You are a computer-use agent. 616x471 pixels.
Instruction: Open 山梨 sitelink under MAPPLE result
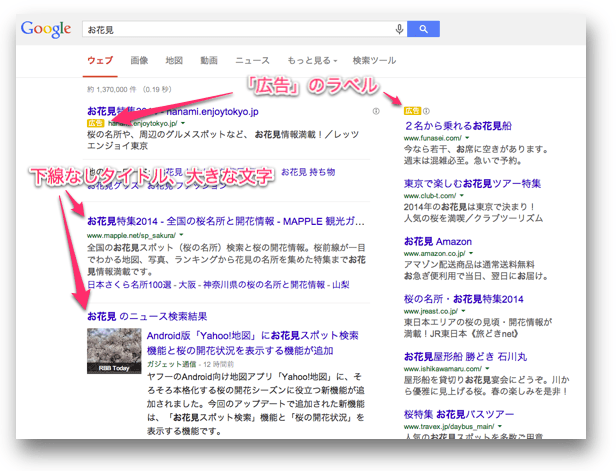pos(341,285)
